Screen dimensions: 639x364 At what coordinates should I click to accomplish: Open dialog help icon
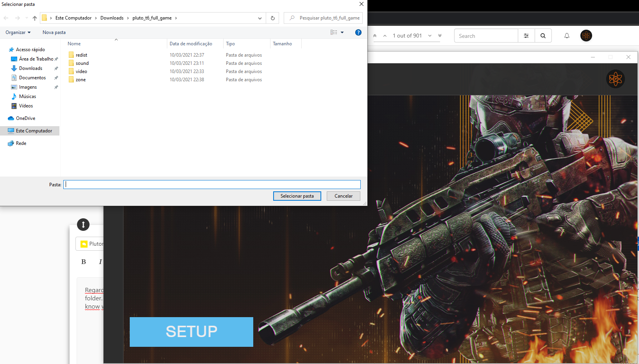pyautogui.click(x=358, y=32)
